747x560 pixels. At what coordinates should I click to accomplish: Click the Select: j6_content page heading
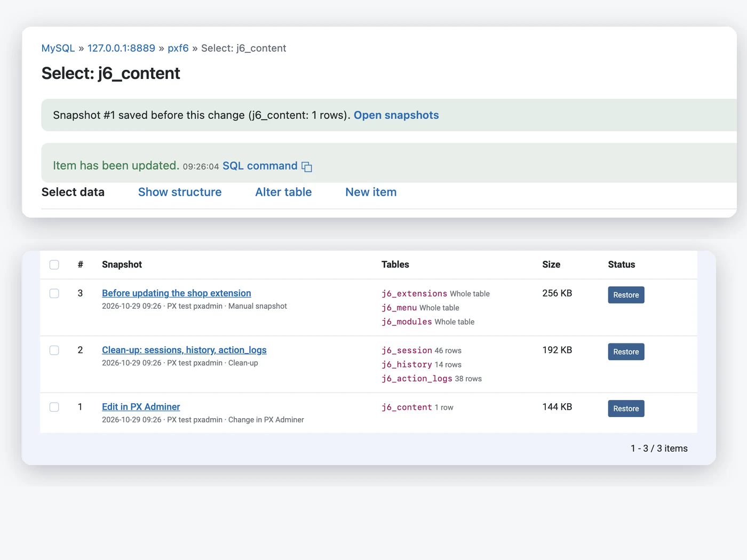point(110,73)
